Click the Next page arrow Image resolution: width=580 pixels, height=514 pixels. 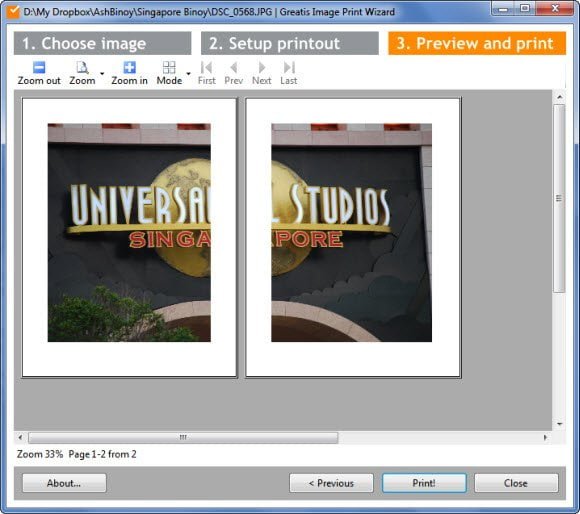coord(262,67)
